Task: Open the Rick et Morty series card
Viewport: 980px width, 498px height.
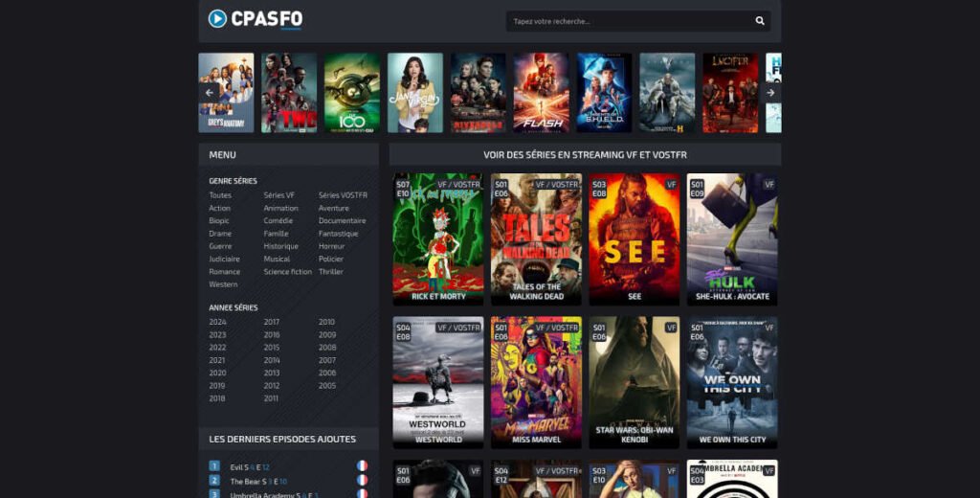Action: click(438, 239)
